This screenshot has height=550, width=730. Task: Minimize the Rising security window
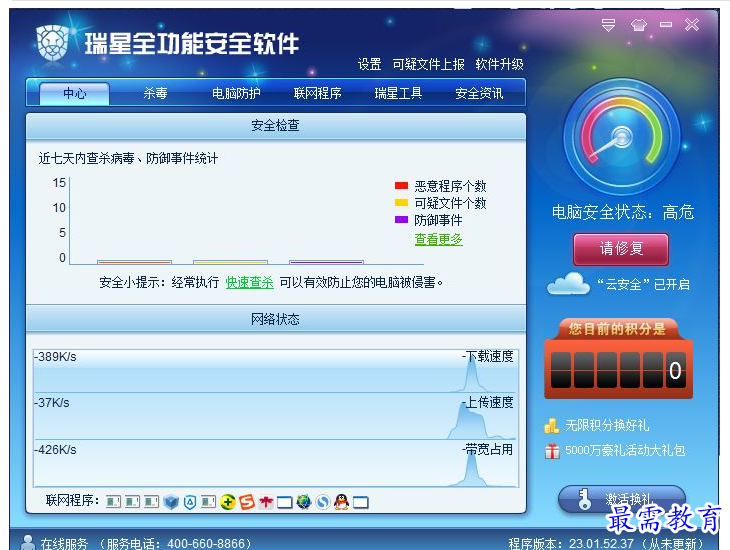666,24
